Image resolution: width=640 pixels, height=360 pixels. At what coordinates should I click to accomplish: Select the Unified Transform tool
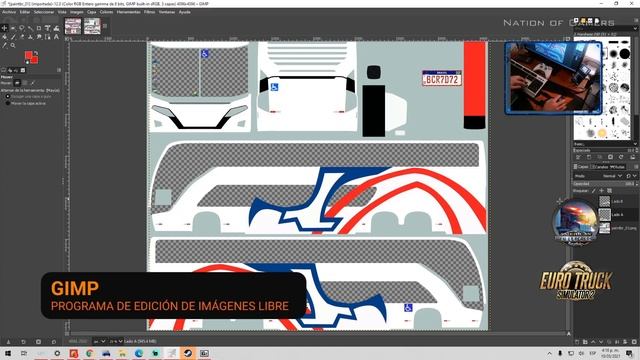tap(47, 28)
